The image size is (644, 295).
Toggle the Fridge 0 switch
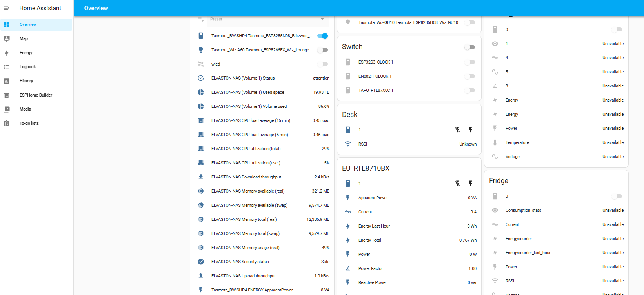617,196
